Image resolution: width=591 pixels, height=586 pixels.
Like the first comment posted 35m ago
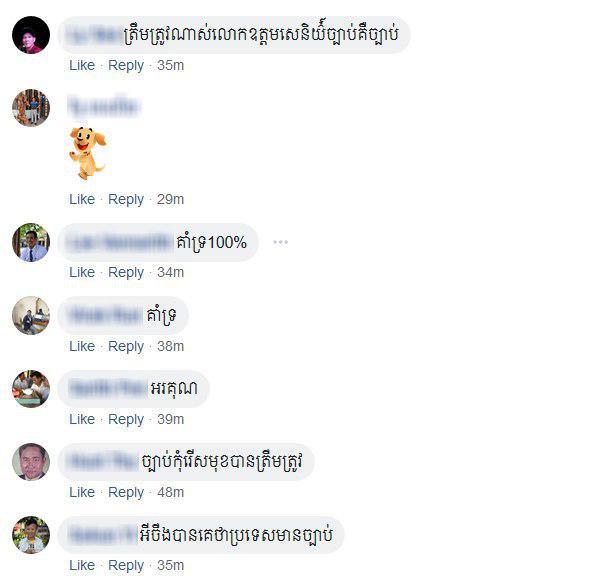click(82, 65)
